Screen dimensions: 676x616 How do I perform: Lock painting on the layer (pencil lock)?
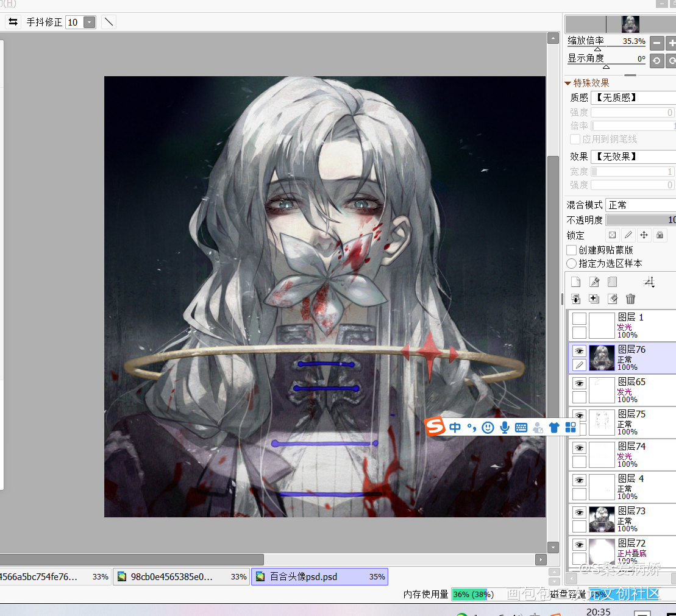(x=628, y=235)
